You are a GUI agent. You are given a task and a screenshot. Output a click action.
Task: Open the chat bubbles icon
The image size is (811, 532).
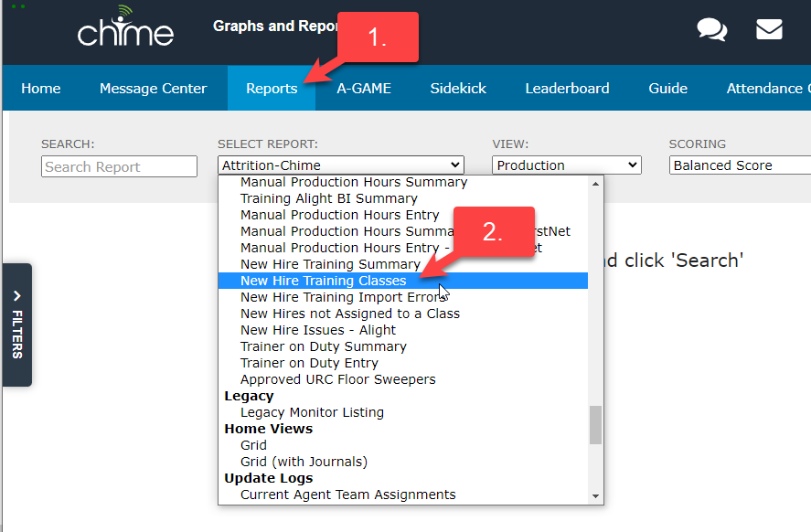[711, 30]
